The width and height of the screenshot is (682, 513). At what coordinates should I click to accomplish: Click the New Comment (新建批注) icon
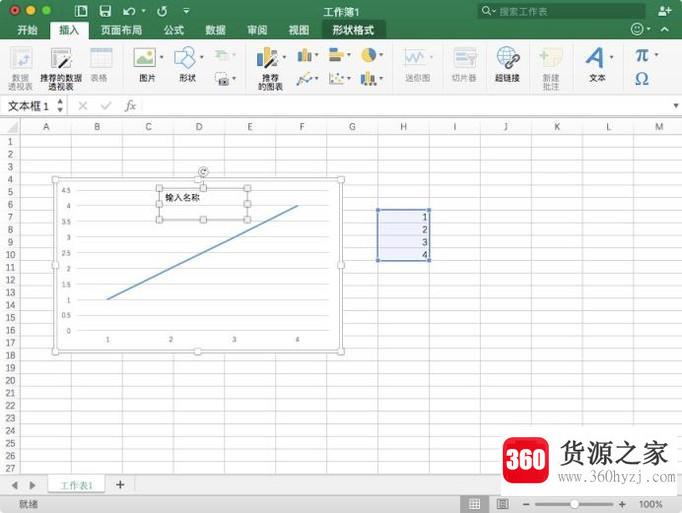point(551,58)
